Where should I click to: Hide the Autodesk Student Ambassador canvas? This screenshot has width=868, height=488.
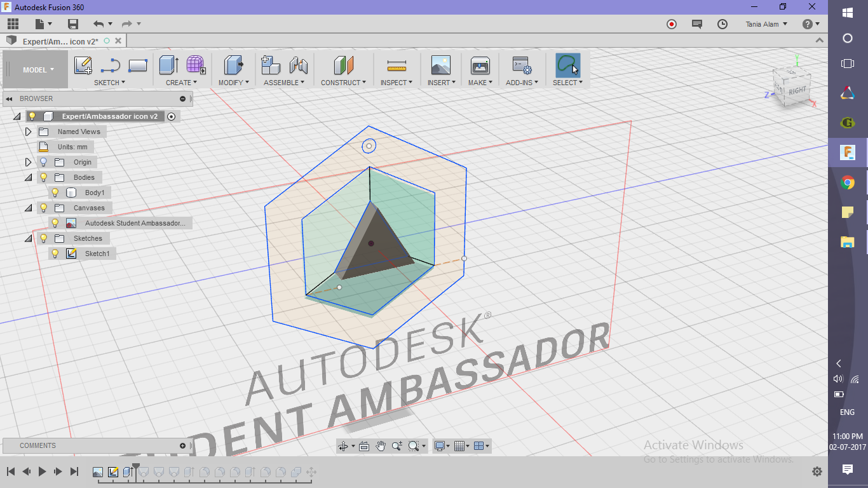[55, 223]
